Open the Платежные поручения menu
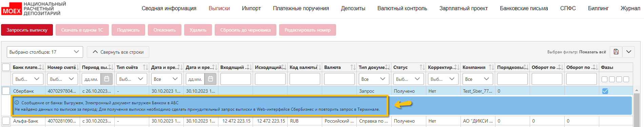This screenshot has height=127, width=644. point(301,8)
